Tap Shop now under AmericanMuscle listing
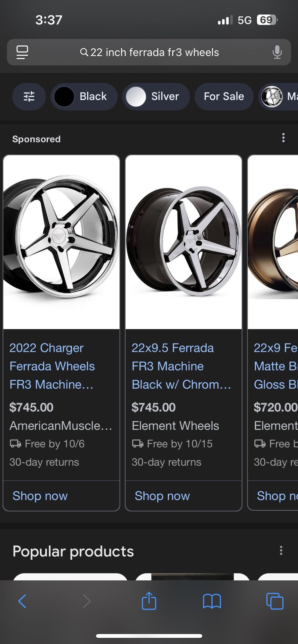Viewport: 298px width, 644px height. point(40,496)
